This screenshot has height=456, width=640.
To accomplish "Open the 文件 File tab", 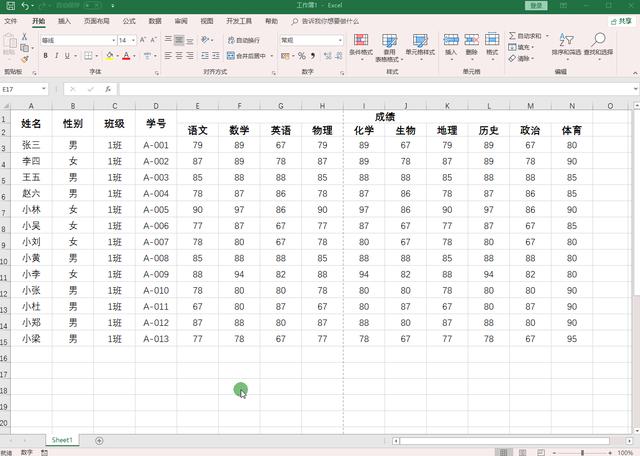I will (x=11, y=21).
